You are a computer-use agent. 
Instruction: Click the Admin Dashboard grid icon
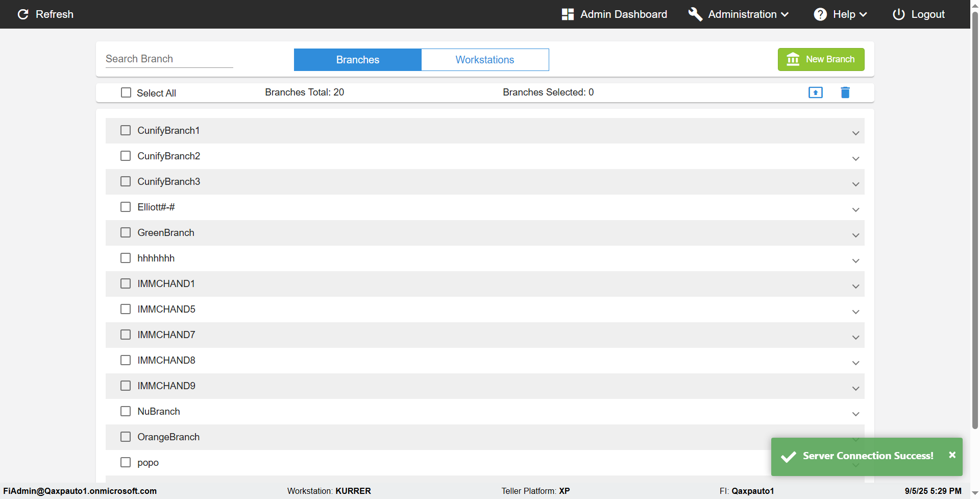(x=568, y=14)
